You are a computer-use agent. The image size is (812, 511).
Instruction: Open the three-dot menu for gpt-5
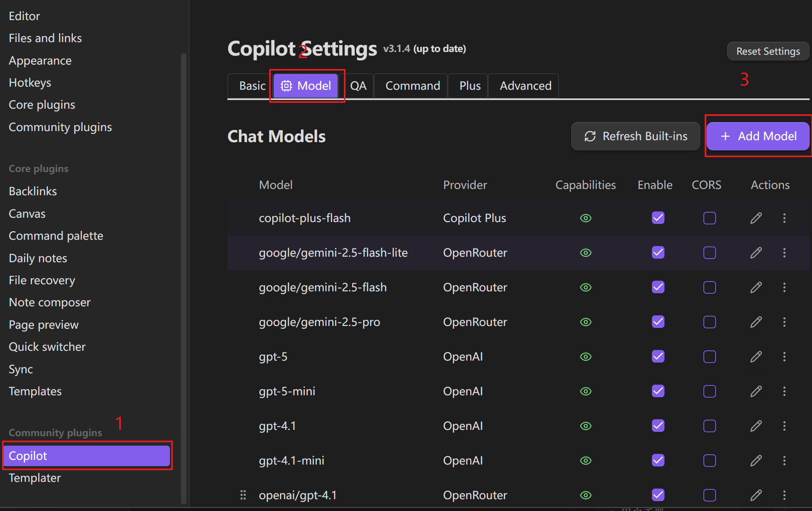784,357
